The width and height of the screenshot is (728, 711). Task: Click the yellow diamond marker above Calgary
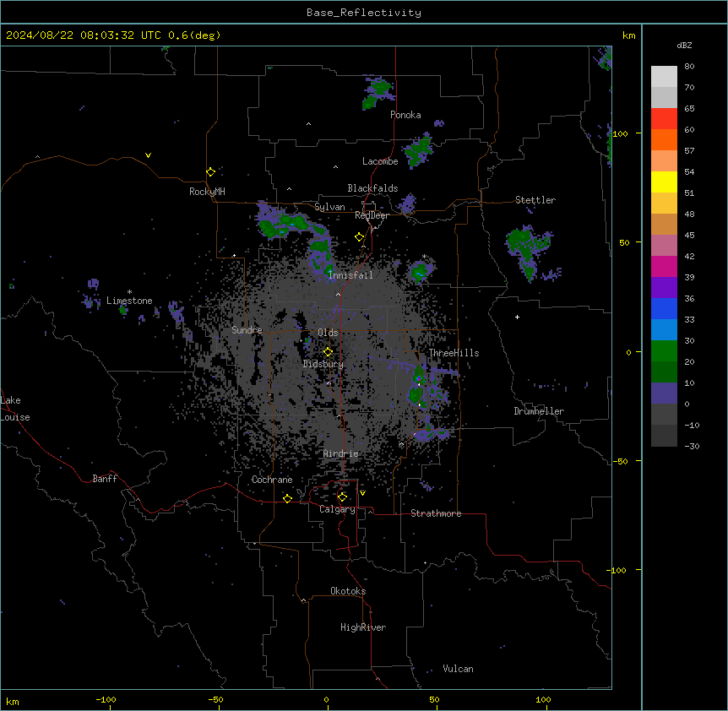click(x=342, y=497)
